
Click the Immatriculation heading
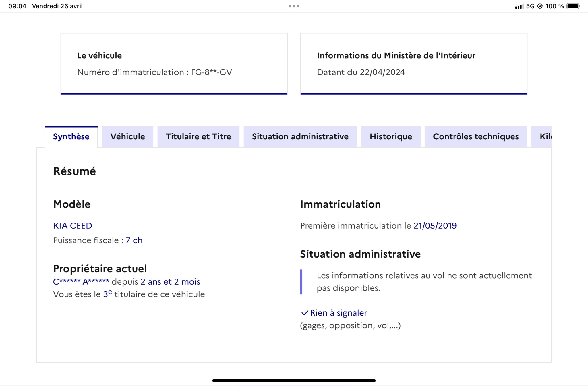click(341, 204)
